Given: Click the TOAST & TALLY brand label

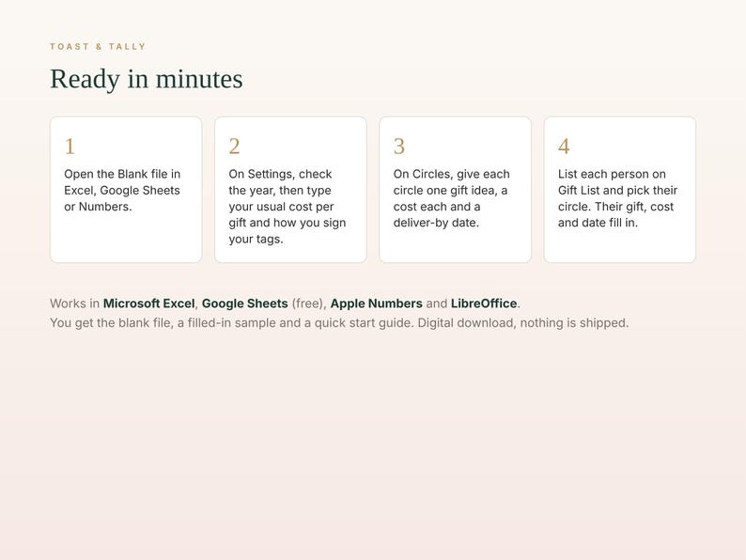Looking at the screenshot, I should (x=98, y=47).
